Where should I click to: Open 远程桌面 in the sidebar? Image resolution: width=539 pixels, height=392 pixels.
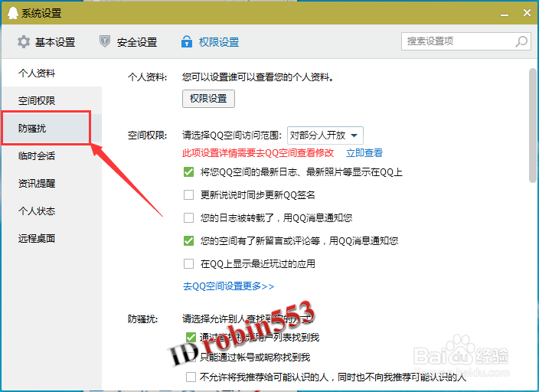pos(51,238)
